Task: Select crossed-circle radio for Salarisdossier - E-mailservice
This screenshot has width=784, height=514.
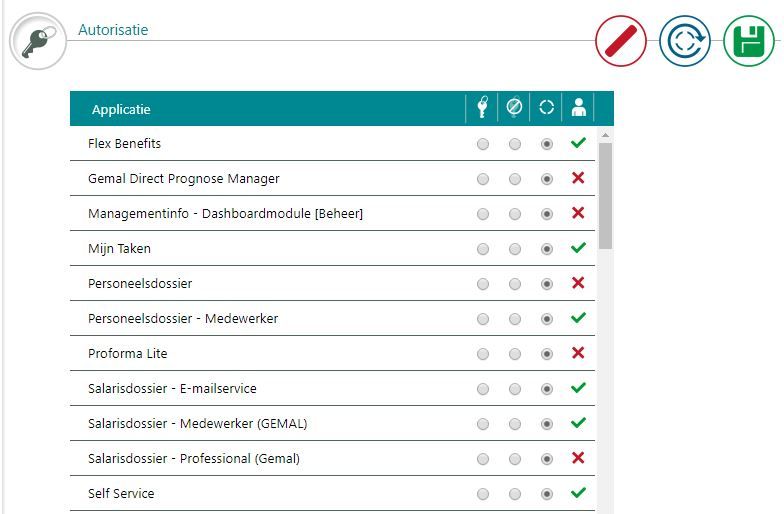Action: click(x=515, y=389)
